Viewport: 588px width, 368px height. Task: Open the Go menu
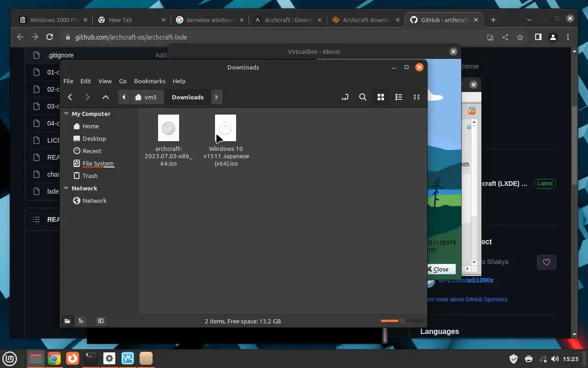click(123, 81)
